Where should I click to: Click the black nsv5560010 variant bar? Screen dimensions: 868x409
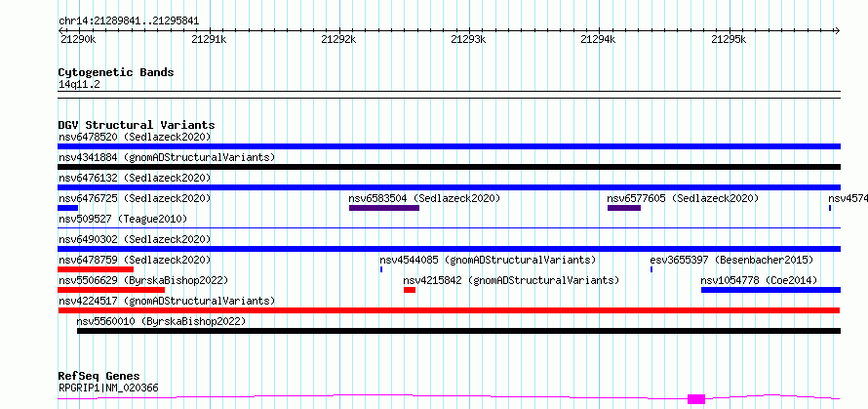pos(458,331)
